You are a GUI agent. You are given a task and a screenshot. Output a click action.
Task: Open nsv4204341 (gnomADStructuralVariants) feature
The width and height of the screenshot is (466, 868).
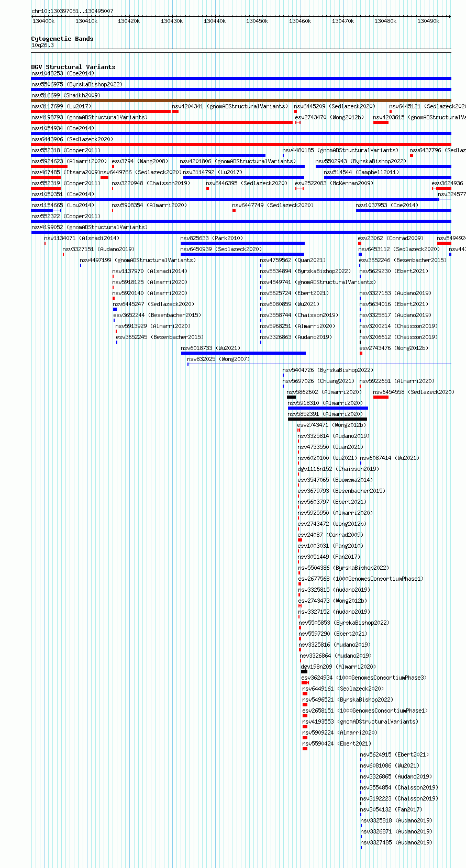tap(230, 106)
